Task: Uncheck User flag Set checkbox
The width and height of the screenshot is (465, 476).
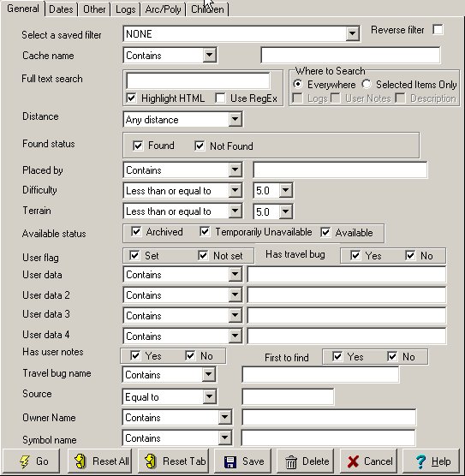Action: point(134,255)
